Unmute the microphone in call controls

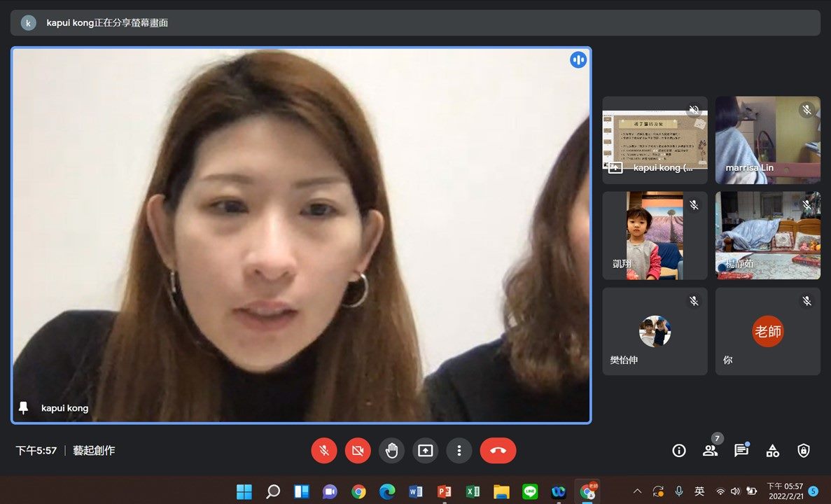(324, 451)
